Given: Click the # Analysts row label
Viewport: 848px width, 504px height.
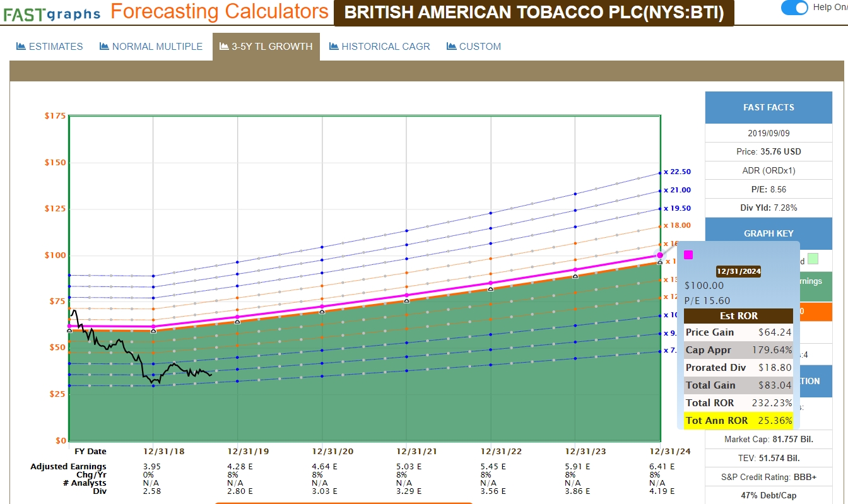Looking at the screenshot, I should point(85,483).
